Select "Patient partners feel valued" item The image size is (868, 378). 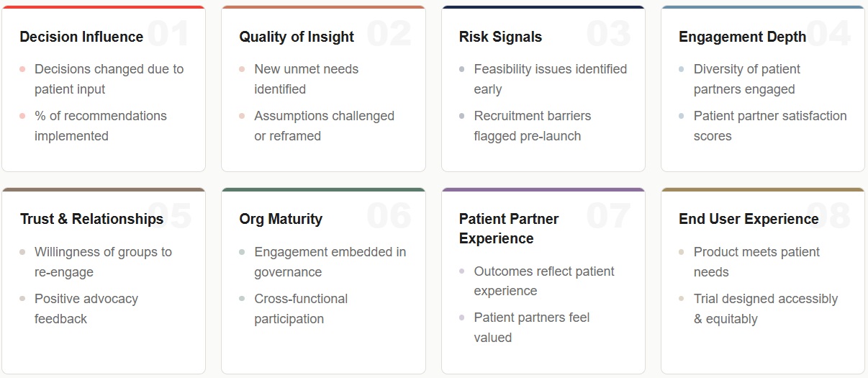[x=531, y=327]
